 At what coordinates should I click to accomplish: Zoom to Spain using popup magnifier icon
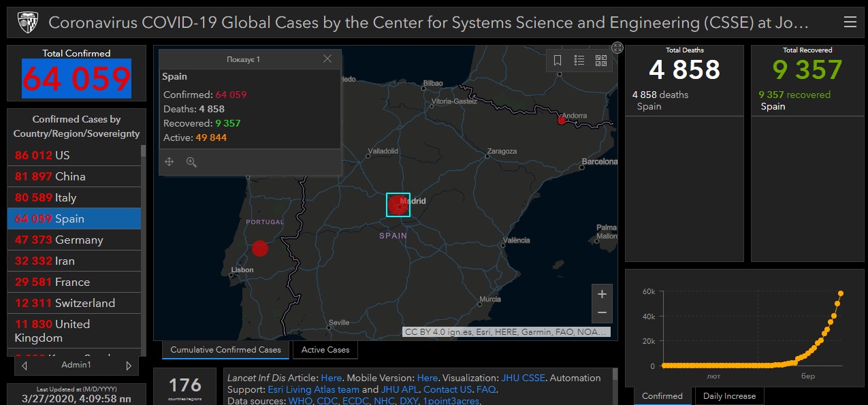pyautogui.click(x=191, y=162)
